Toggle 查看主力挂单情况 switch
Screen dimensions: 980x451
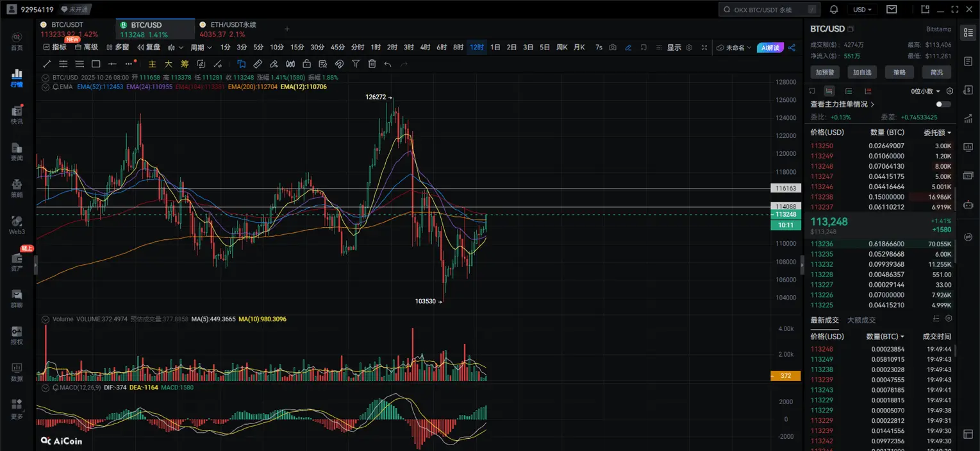(x=943, y=104)
